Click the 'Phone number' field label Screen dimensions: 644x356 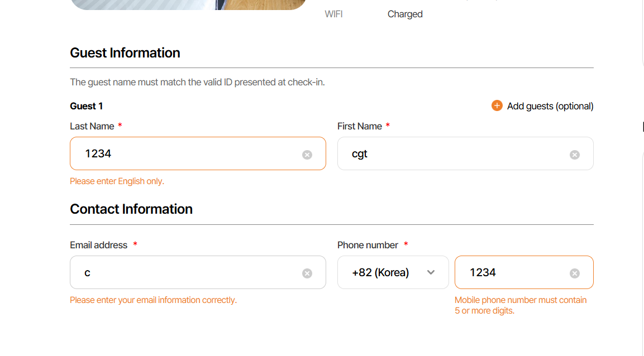[x=368, y=245]
